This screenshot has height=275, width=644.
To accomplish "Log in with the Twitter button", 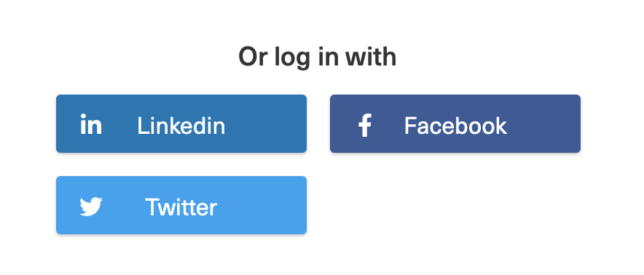I will (x=181, y=205).
